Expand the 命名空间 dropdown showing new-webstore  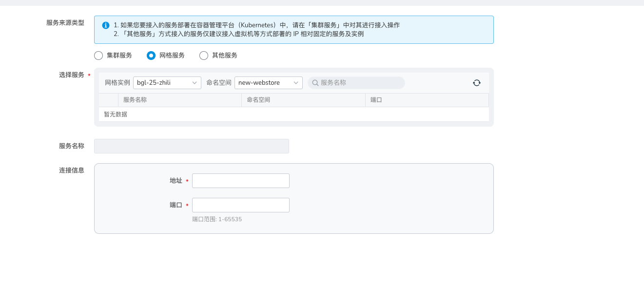pyautogui.click(x=268, y=83)
